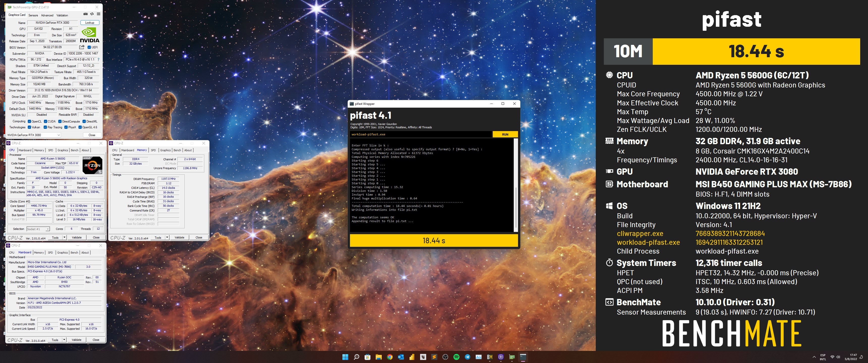868x363 pixels.
Task: Click the BIOS export share icon in GPU-Z
Action: [x=82, y=47]
